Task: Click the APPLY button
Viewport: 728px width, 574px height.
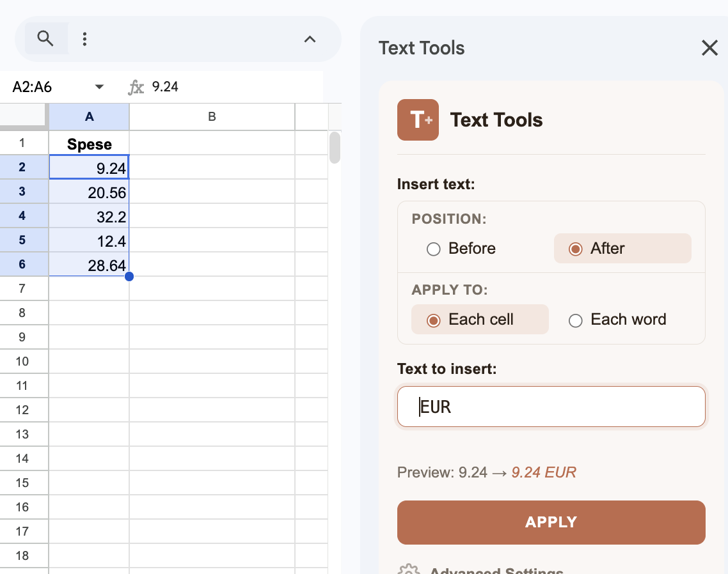Action: pyautogui.click(x=551, y=522)
